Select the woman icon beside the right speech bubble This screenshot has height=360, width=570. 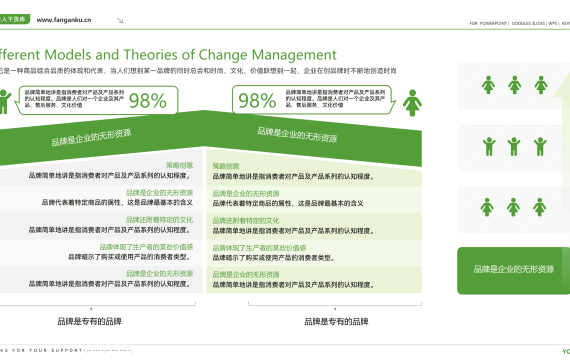click(412, 103)
